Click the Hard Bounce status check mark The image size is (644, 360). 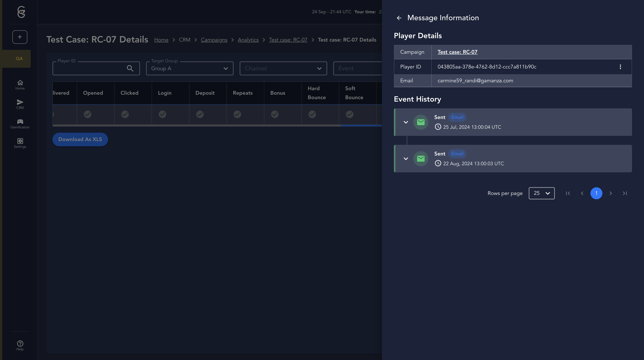312,115
